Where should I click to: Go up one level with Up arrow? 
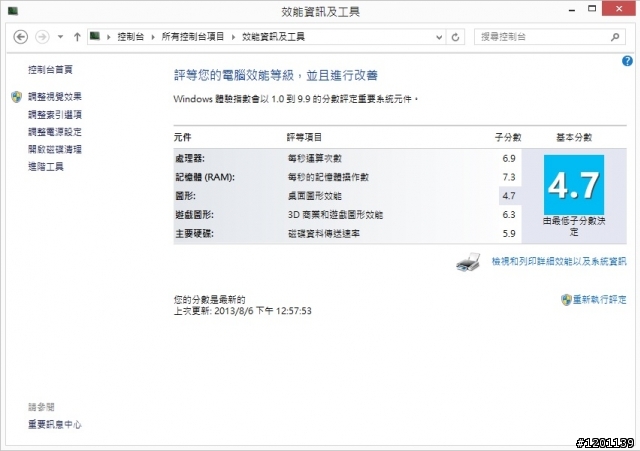(77, 37)
